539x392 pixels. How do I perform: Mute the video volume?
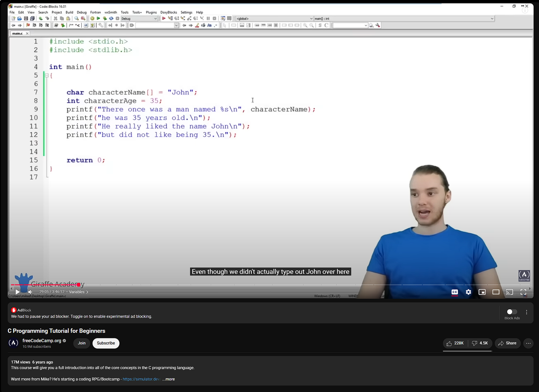(30, 292)
